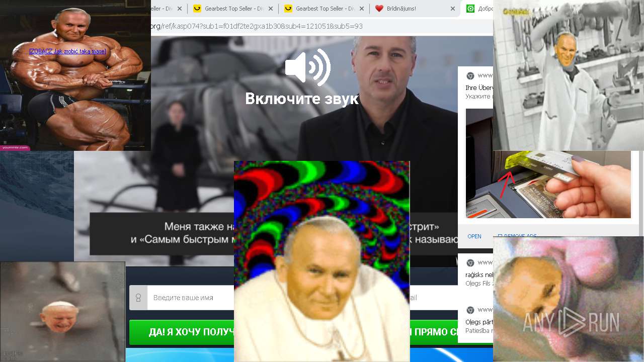Viewport: 644px width, 362px height.
Task: Click the pink blurry image with ANY.RUN watermark
Action: point(569,299)
